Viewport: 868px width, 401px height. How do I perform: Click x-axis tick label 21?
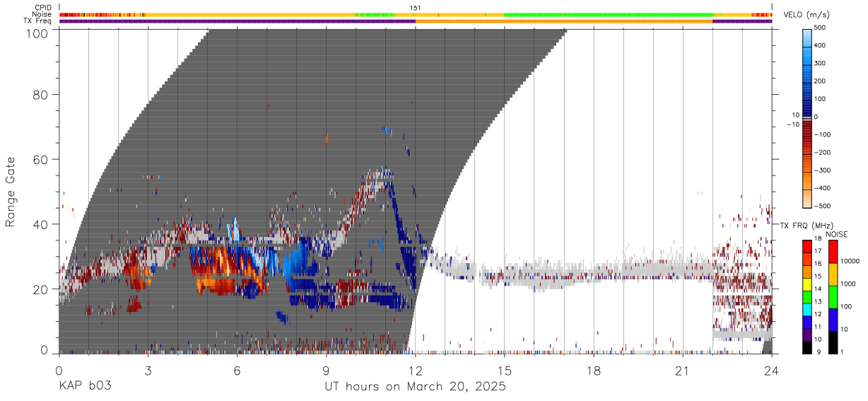683,370
